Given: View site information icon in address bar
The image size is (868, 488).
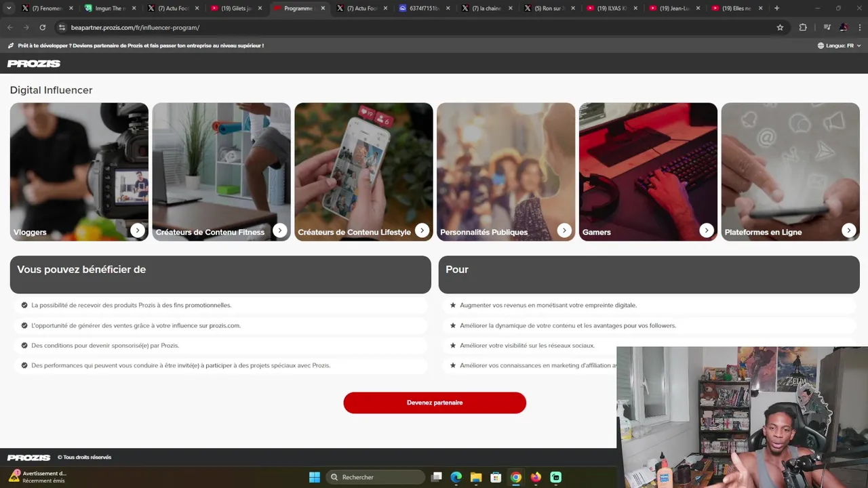Looking at the screenshot, I should tap(62, 28).
